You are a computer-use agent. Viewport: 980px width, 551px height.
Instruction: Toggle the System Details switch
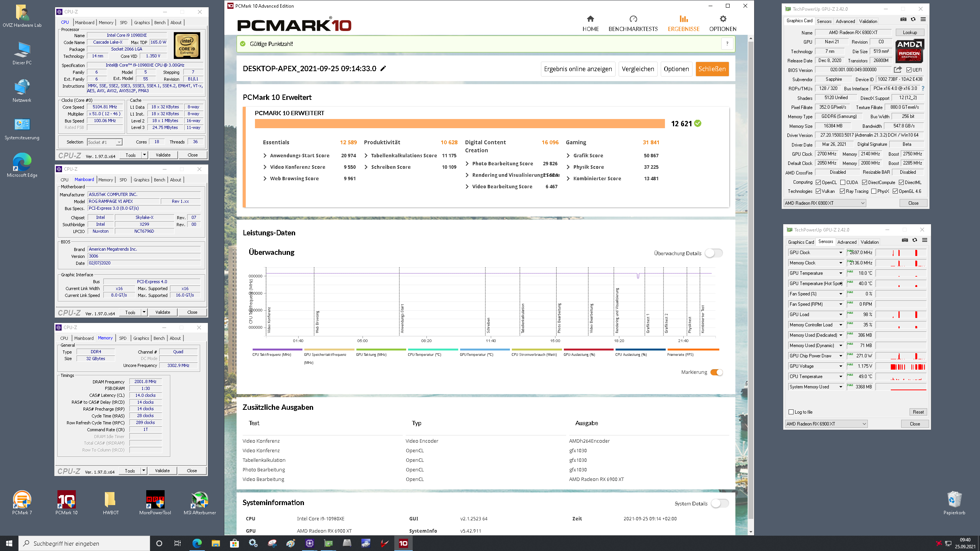click(720, 503)
